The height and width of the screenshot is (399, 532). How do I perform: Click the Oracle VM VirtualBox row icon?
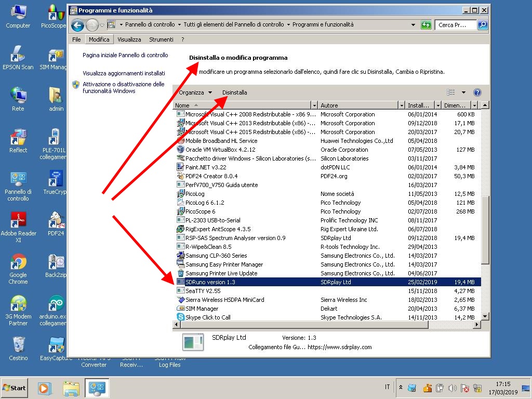pos(180,149)
